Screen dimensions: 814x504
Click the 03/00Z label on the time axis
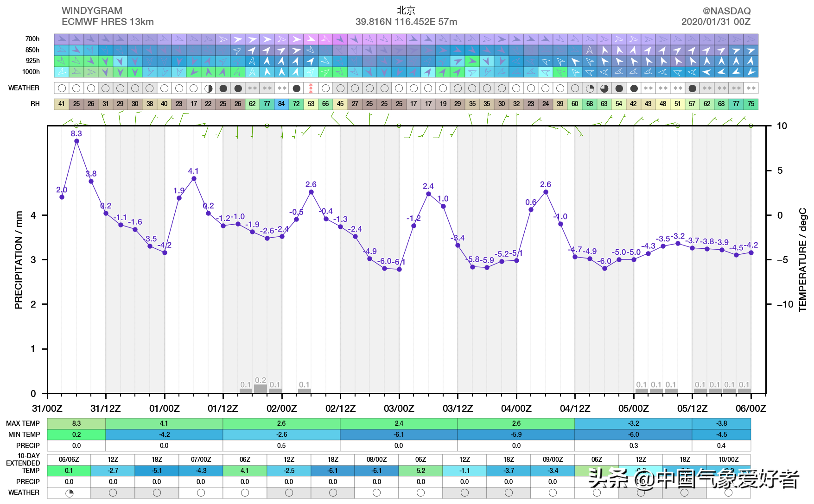pos(399,409)
